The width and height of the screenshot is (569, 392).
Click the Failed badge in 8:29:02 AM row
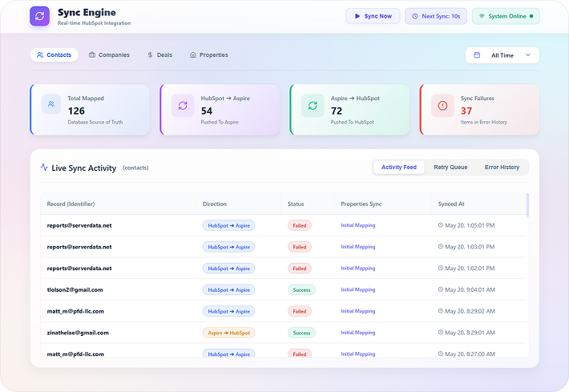300,311
